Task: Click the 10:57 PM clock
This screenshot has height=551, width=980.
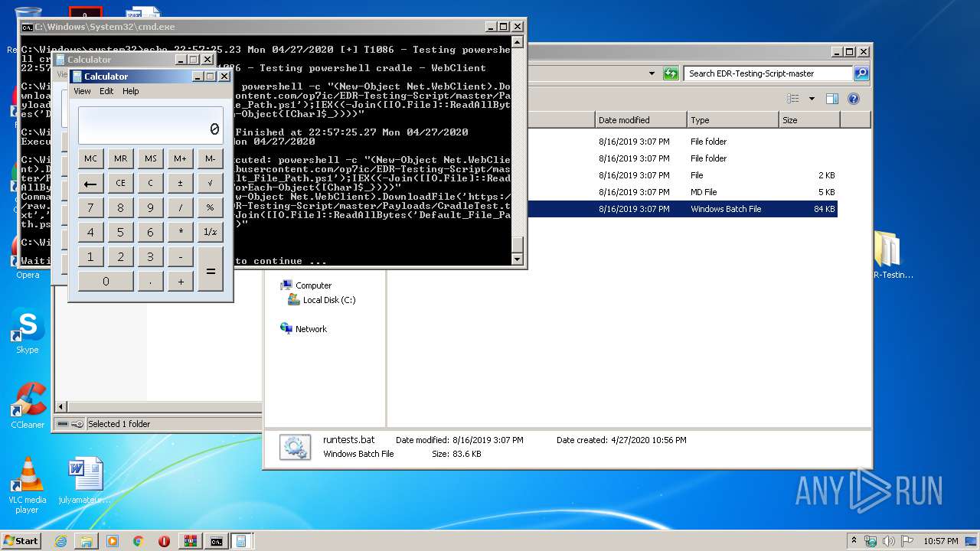Action: (x=940, y=541)
